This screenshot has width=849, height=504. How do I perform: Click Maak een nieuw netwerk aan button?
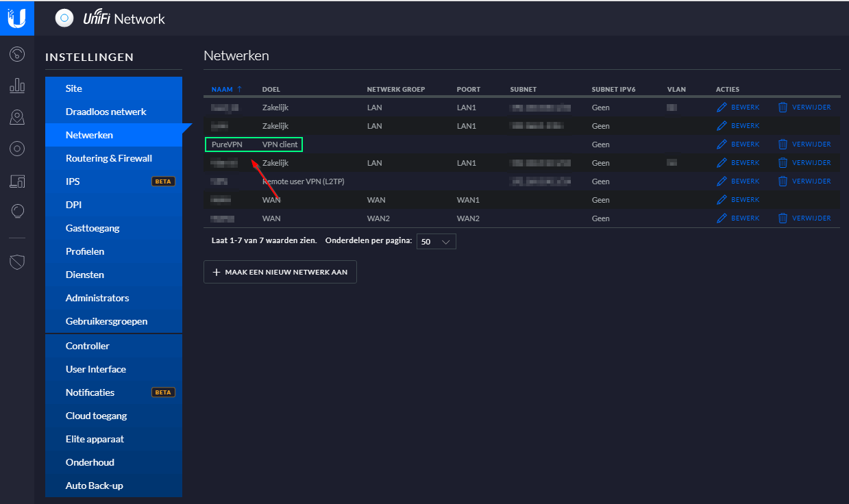[x=280, y=272]
